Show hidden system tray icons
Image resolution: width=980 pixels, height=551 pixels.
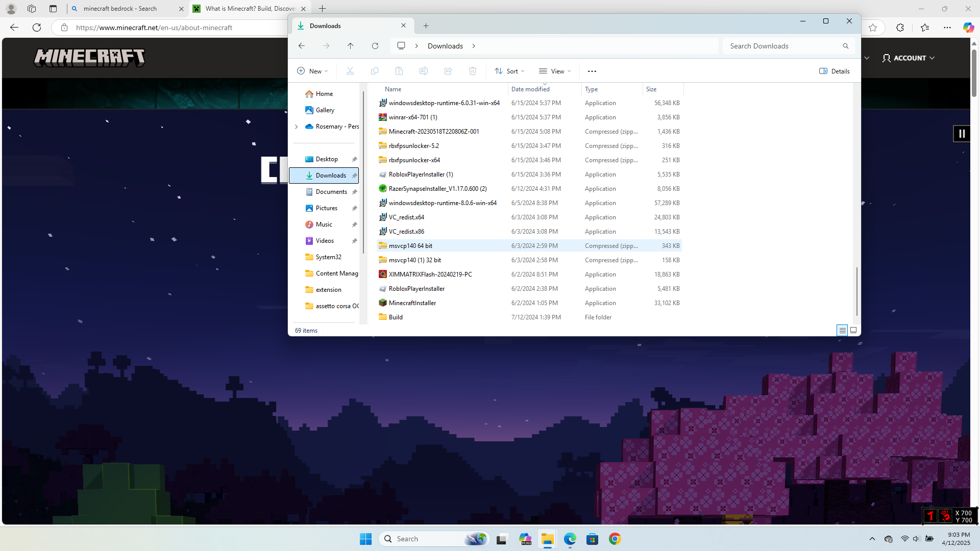point(872,539)
